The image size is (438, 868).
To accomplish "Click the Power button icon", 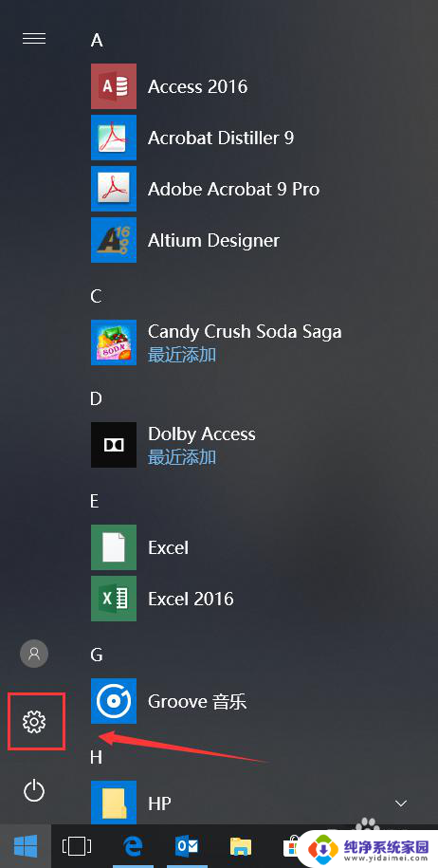I will coord(34,790).
